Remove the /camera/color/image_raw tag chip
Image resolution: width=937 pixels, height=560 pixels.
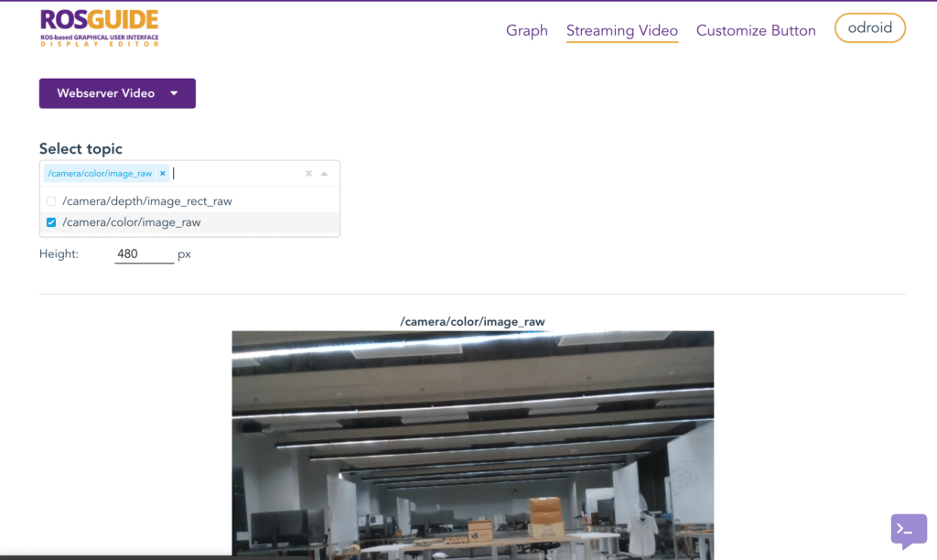pyautogui.click(x=163, y=173)
